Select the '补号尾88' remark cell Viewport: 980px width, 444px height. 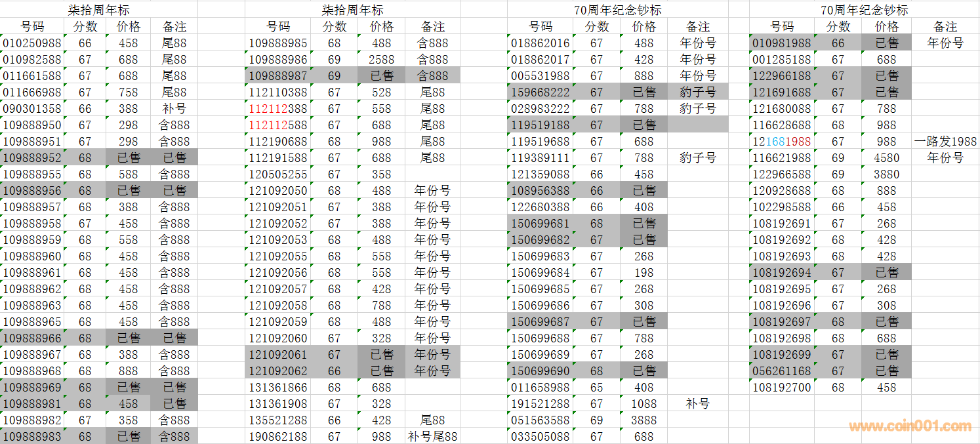coord(432,437)
